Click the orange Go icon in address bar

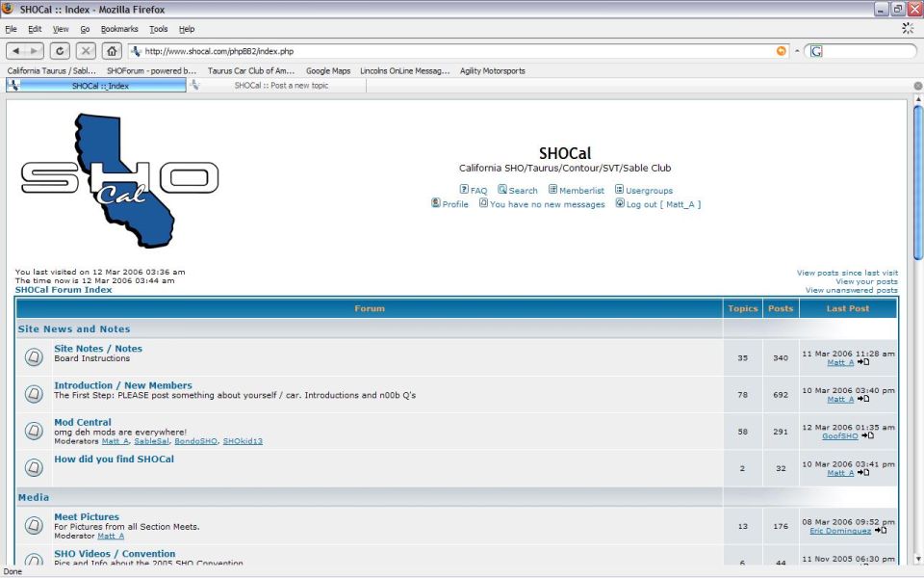(x=782, y=51)
